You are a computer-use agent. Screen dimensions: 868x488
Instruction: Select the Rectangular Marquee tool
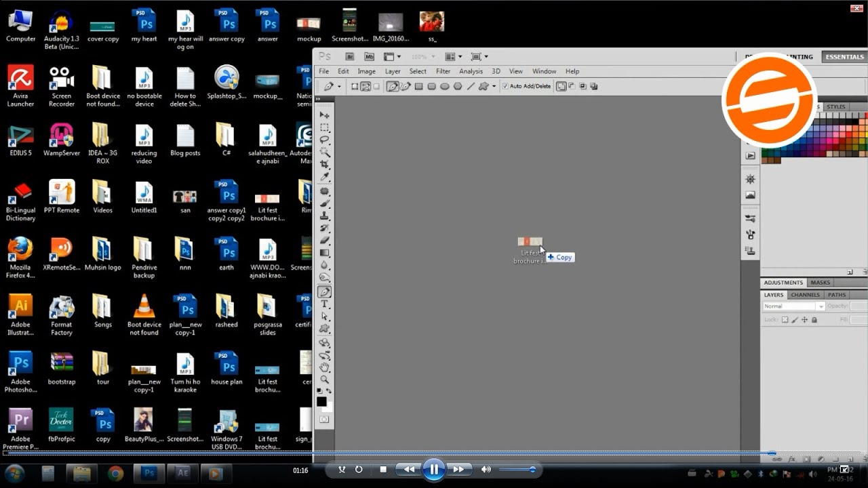pos(324,127)
